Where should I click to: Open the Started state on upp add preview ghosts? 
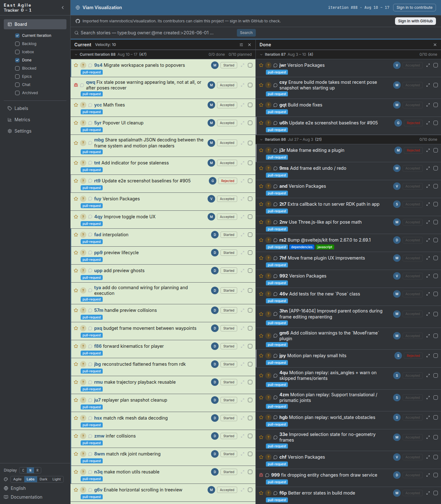229,271
